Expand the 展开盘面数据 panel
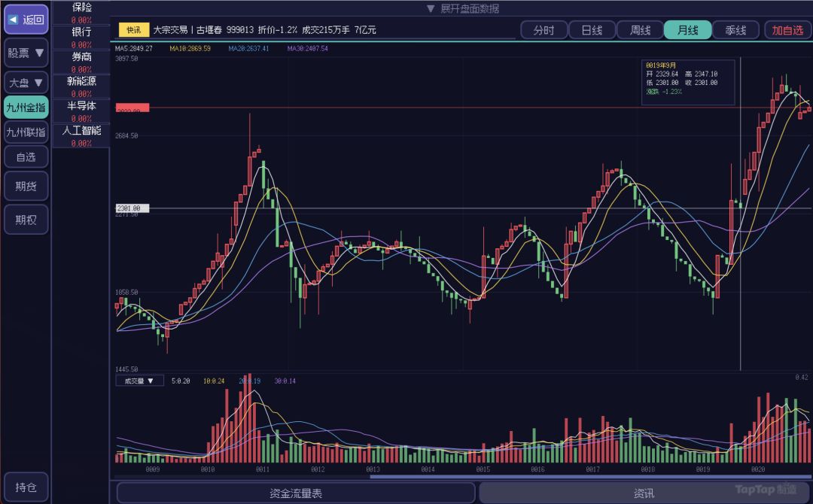The image size is (813, 504). click(462, 8)
